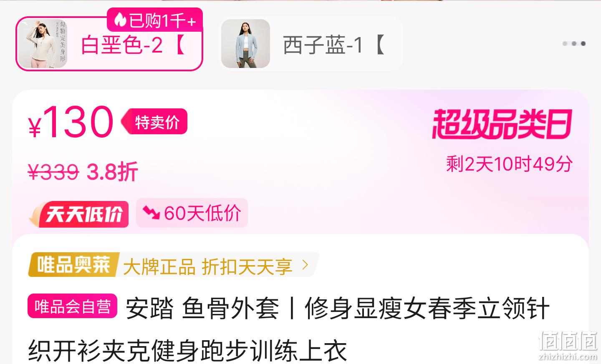Expand 大牌正品 折扣天天享 chevron arrow

click(305, 265)
